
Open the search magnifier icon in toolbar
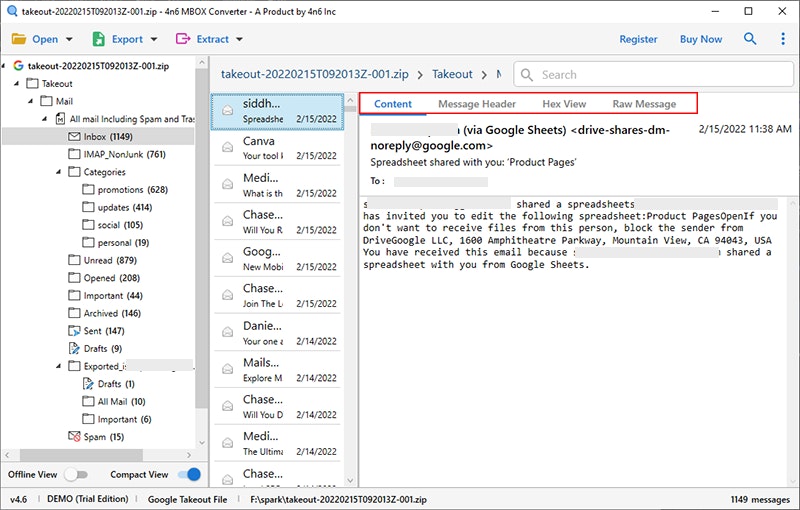[x=749, y=38]
